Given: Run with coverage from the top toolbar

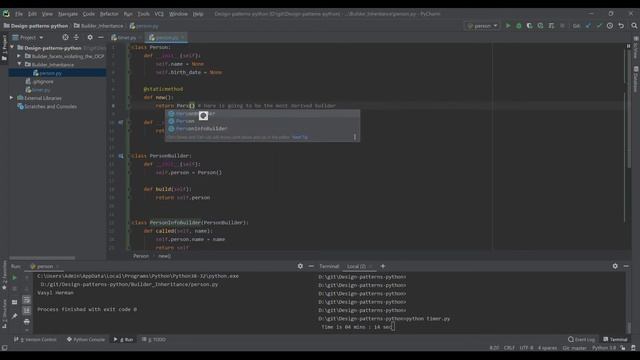Looking at the screenshot, I should pyautogui.click(x=529, y=26).
